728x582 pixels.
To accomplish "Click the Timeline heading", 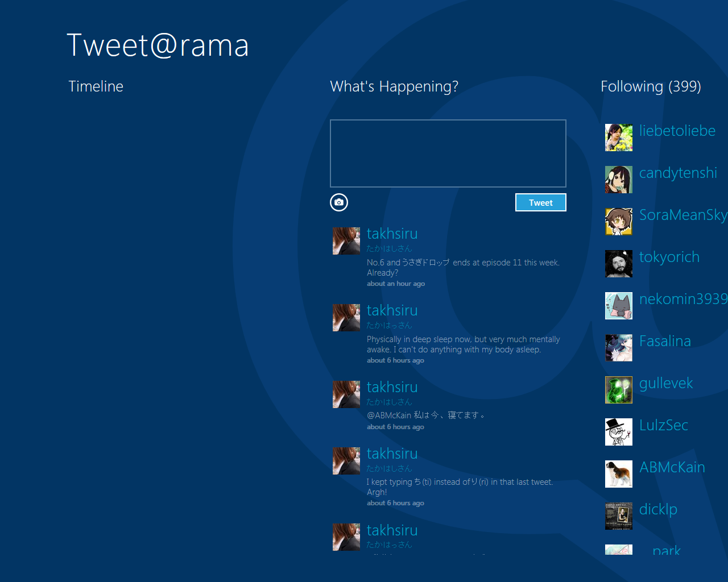I will coord(96,86).
